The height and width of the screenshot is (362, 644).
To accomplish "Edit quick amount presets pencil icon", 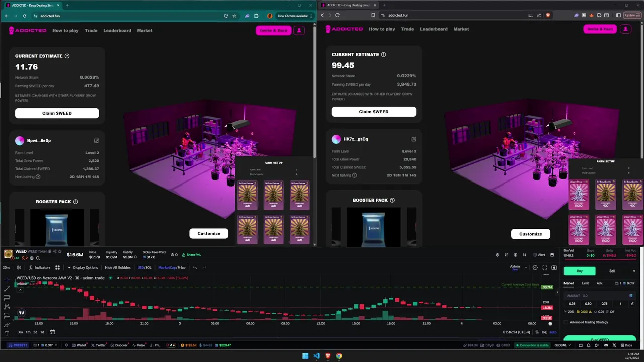I will pos(632,304).
